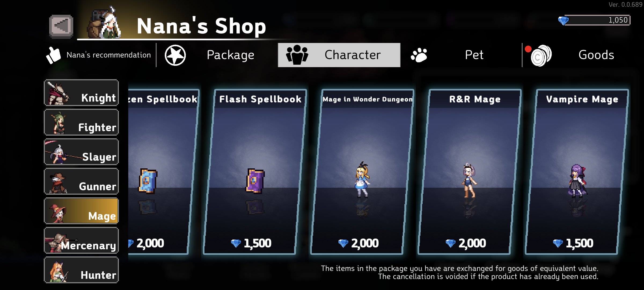Viewport: 644px width, 290px height.
Task: Select the star Package icon
Action: pos(175,55)
